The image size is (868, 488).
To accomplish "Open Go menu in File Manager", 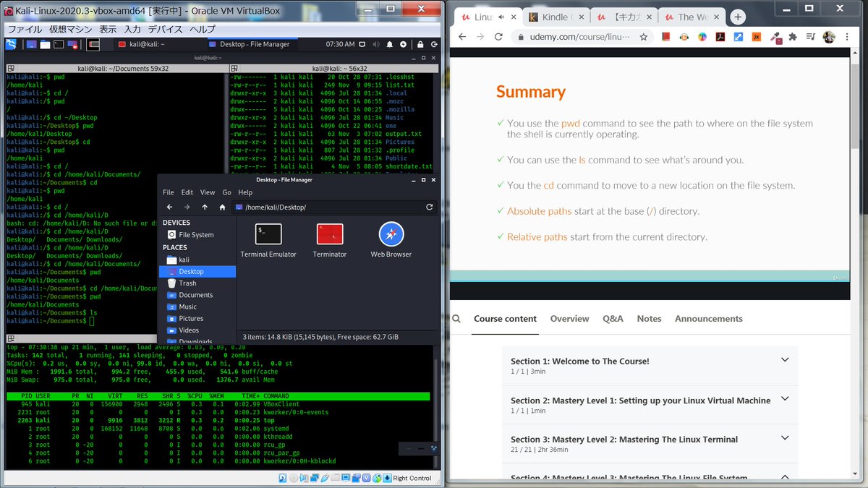I will tap(226, 192).
